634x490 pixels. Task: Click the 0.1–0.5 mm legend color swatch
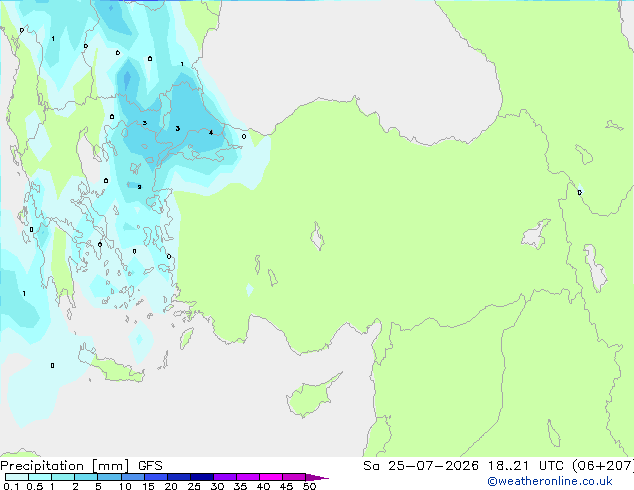click(x=17, y=477)
